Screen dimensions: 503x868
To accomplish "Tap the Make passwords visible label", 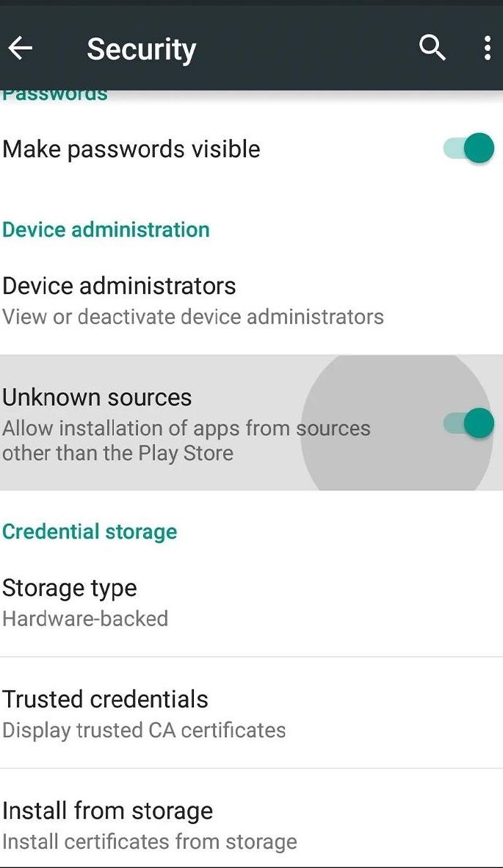I will [131, 149].
